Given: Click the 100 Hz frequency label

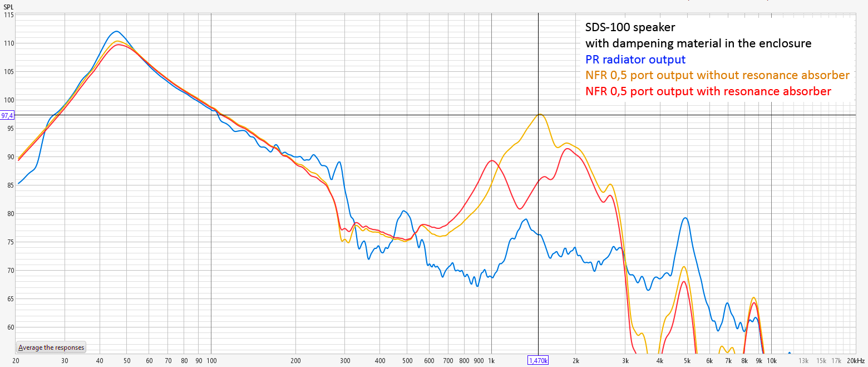Looking at the screenshot, I should [x=211, y=361].
